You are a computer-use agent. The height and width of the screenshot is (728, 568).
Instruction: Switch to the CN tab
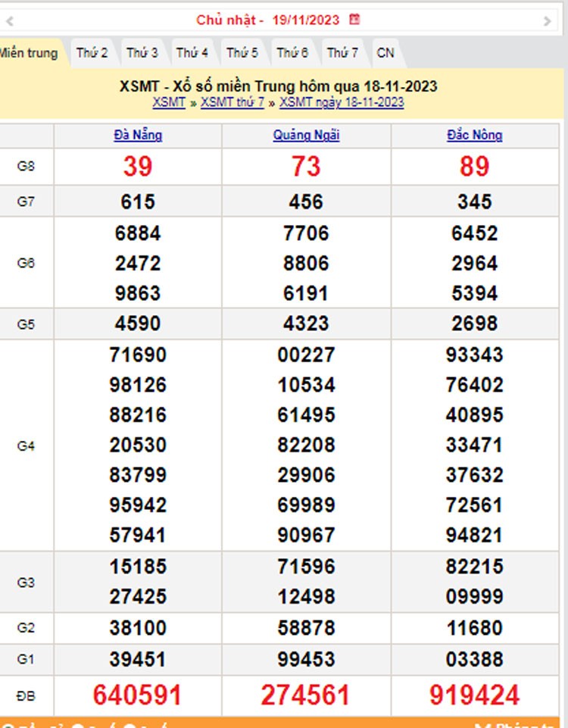pyautogui.click(x=385, y=53)
